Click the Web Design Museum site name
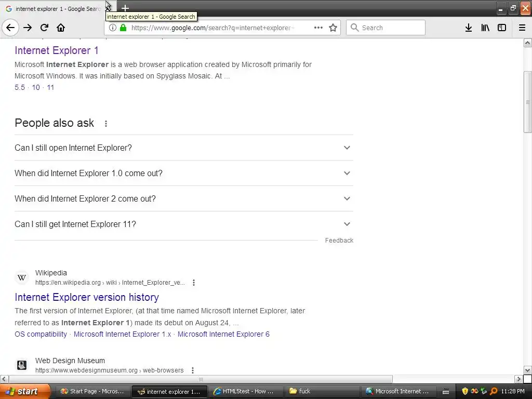This screenshot has height=399, width=532. 70,361
